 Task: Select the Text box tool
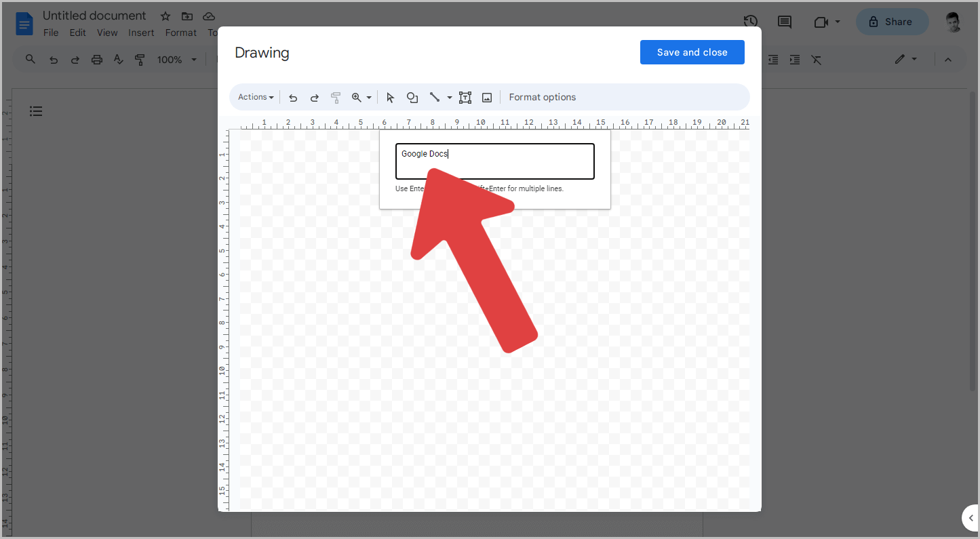click(465, 98)
